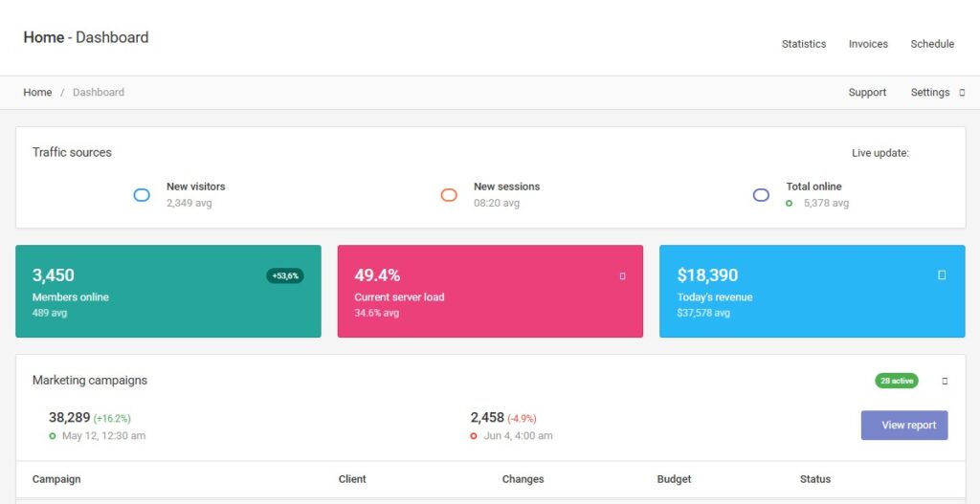
Task: Sort table by Campaign column header
Action: [56, 479]
